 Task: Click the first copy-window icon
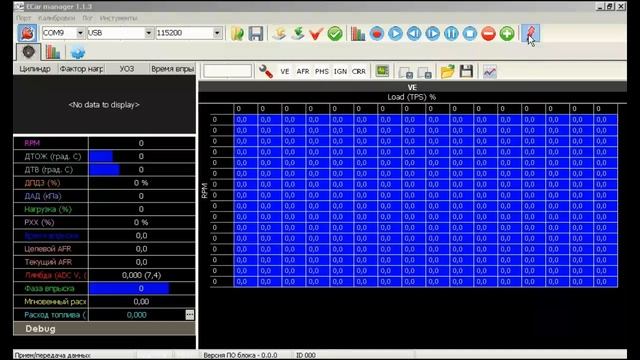coord(406,72)
